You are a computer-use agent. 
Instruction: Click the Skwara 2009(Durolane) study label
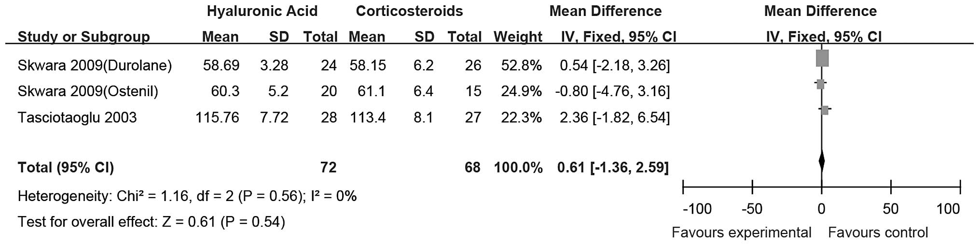pyautogui.click(x=95, y=65)
